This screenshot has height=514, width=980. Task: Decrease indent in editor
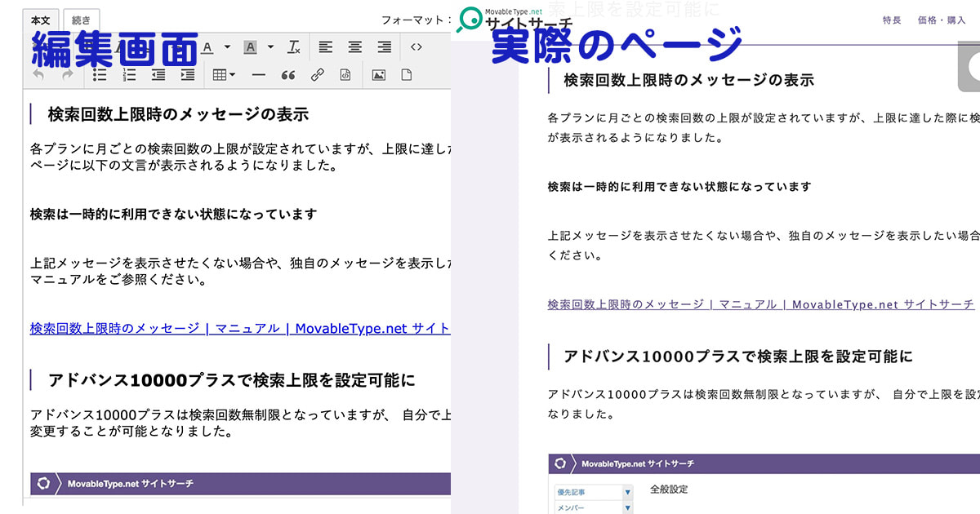pyautogui.click(x=158, y=75)
